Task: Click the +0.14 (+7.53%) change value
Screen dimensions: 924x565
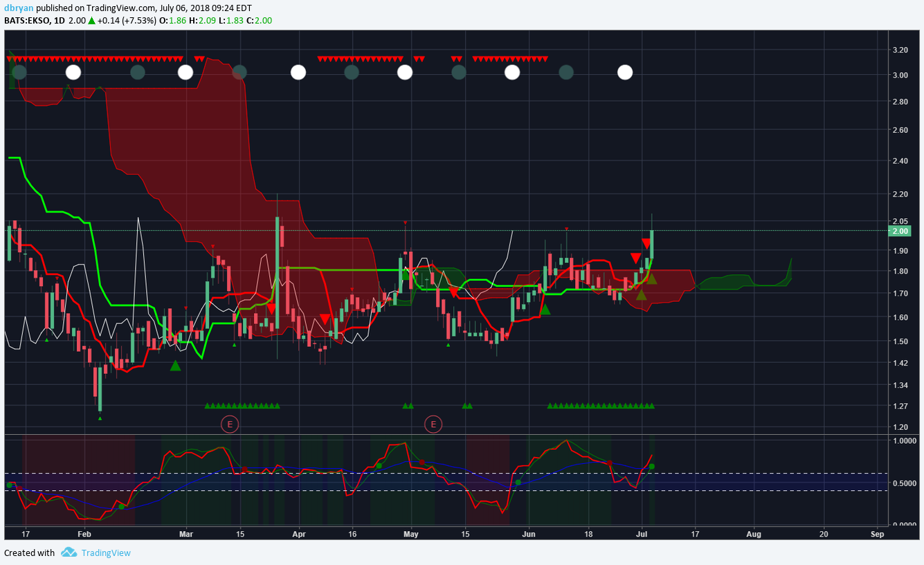Action: click(x=126, y=21)
